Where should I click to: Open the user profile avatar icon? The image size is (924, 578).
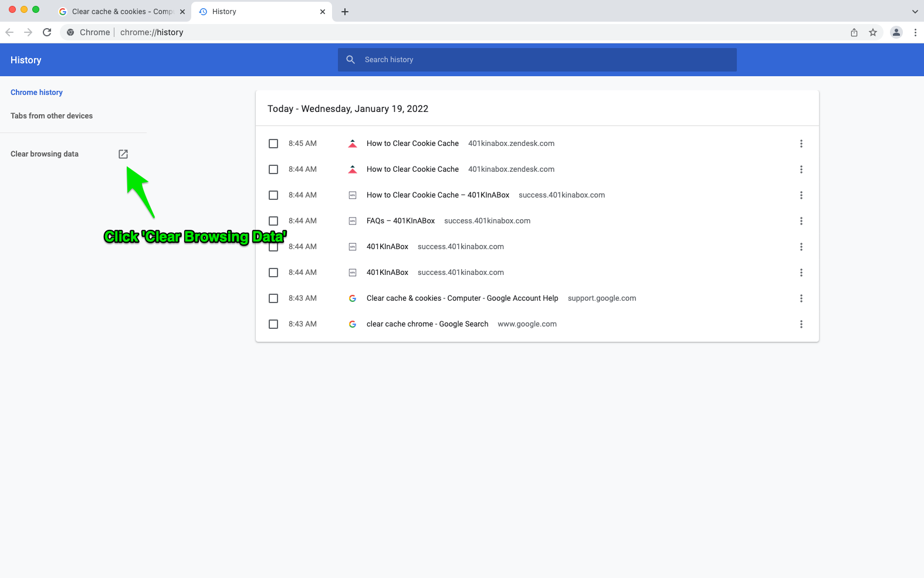(896, 32)
